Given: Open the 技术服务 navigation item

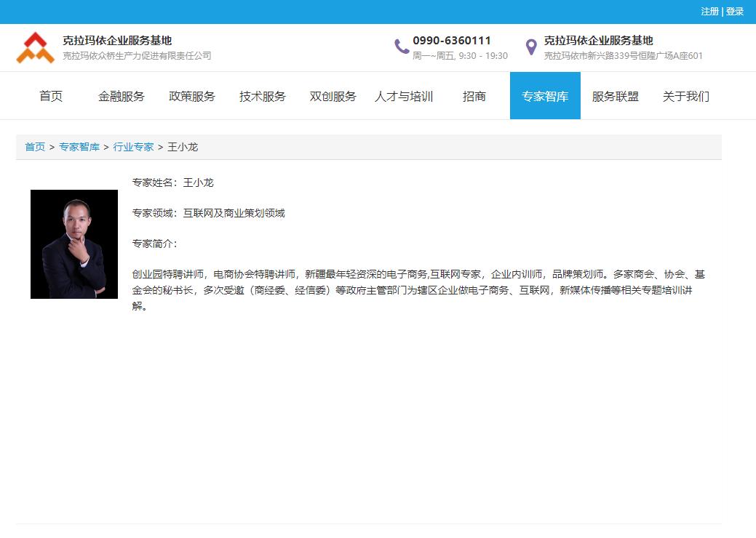Looking at the screenshot, I should (263, 96).
